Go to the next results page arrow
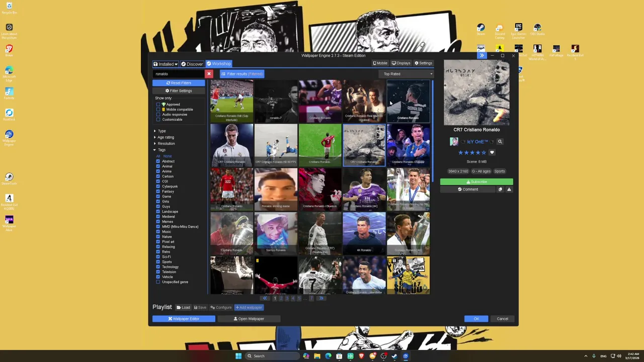Viewport: 644px width, 362px height. 321,298
